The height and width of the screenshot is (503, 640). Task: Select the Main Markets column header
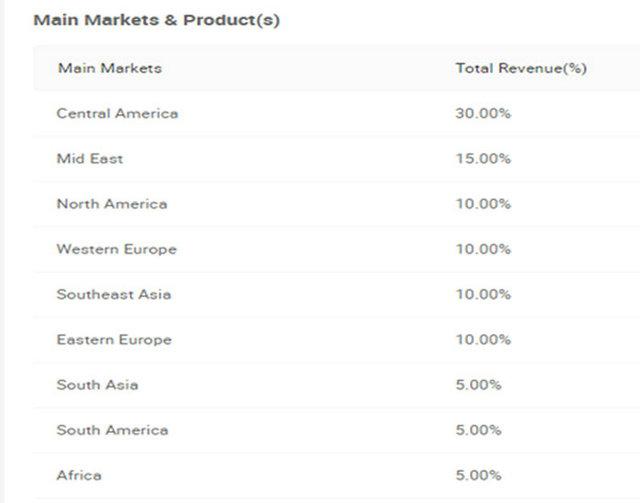click(110, 68)
